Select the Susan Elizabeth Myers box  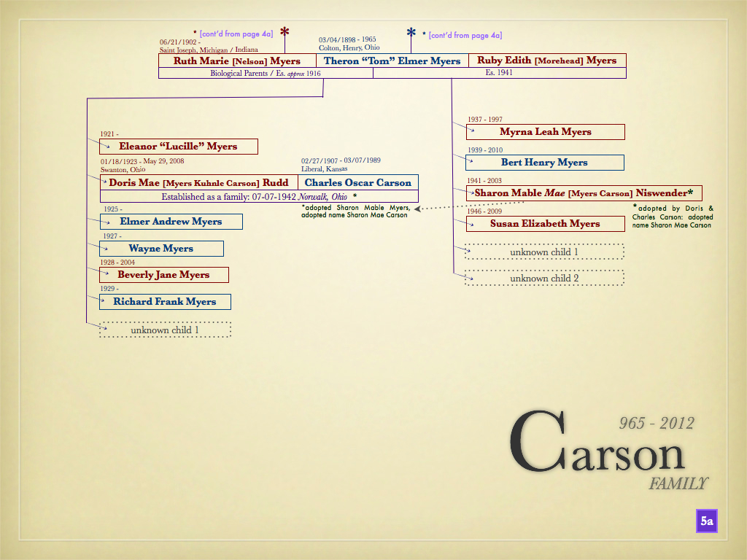tap(545, 224)
